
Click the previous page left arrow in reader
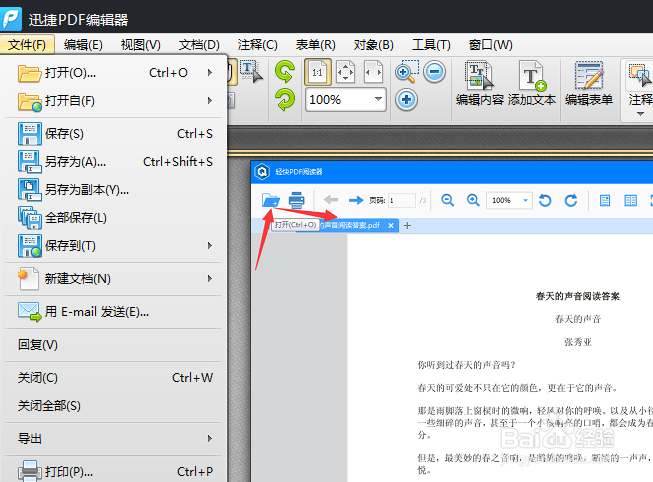[331, 200]
